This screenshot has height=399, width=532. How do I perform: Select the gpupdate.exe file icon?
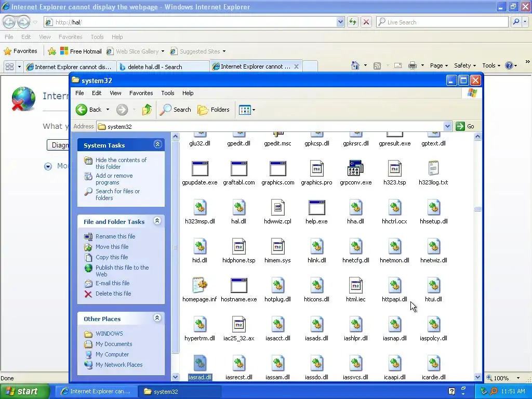coord(200,169)
